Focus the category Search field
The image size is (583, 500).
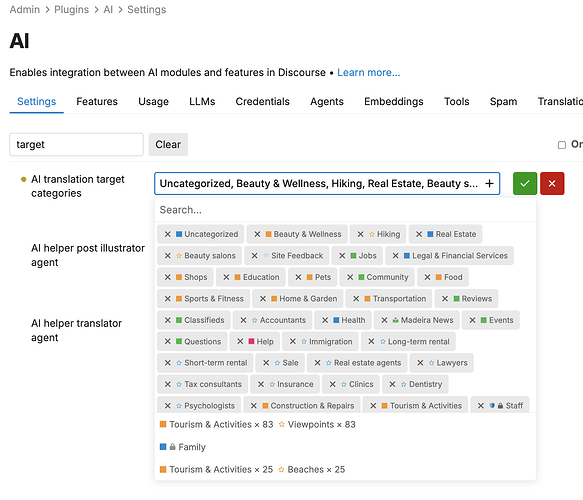(x=345, y=210)
